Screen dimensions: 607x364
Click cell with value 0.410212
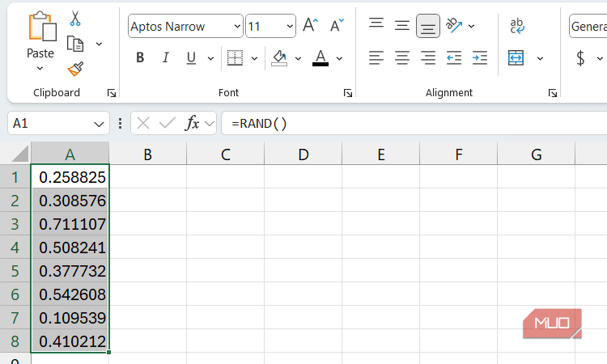(x=70, y=341)
